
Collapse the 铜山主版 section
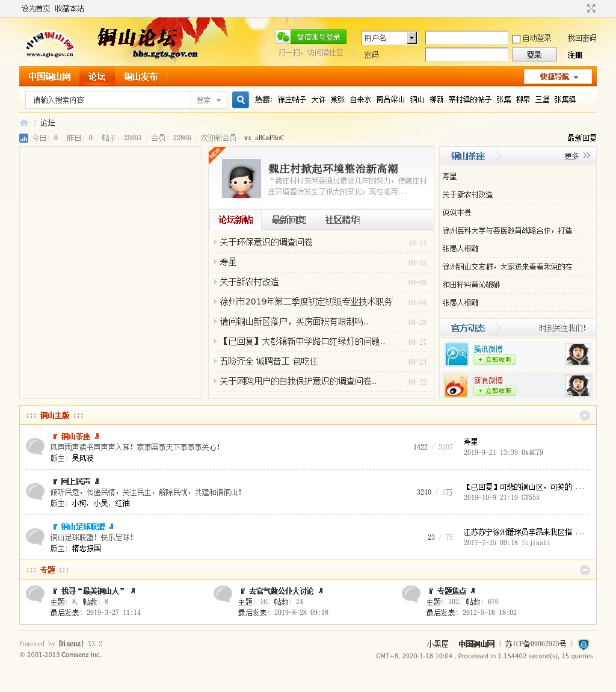pos(585,415)
